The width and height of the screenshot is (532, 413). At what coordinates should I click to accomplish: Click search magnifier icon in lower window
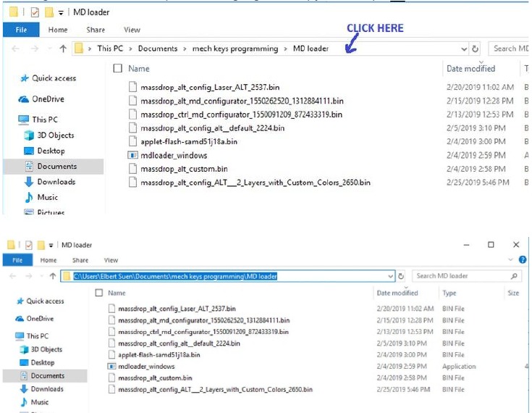coord(514,276)
